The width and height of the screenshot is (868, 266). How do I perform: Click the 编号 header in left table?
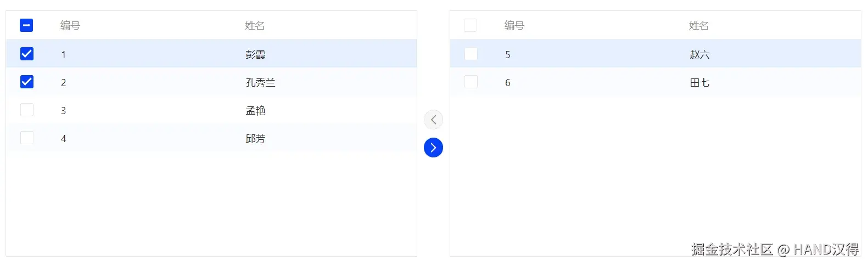(70, 26)
